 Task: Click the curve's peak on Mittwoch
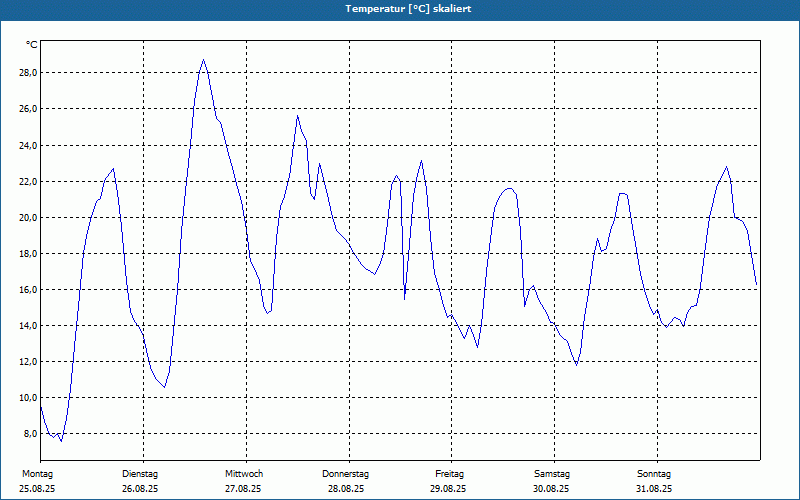(x=297, y=116)
